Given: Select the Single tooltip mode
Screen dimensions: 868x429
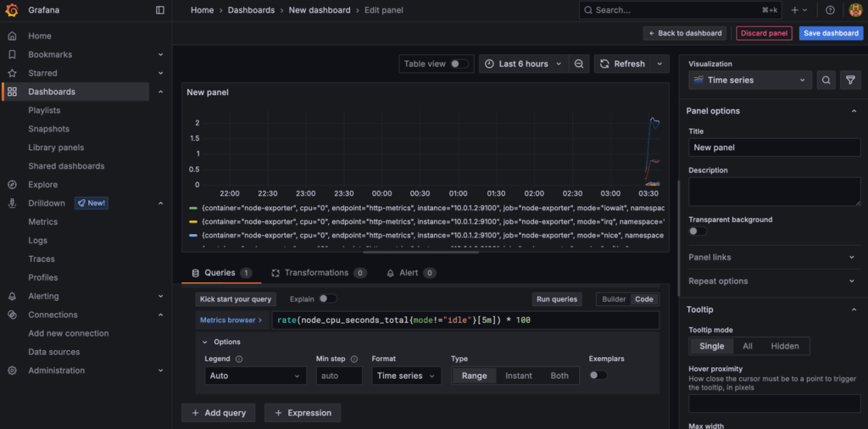Looking at the screenshot, I should coord(712,346).
